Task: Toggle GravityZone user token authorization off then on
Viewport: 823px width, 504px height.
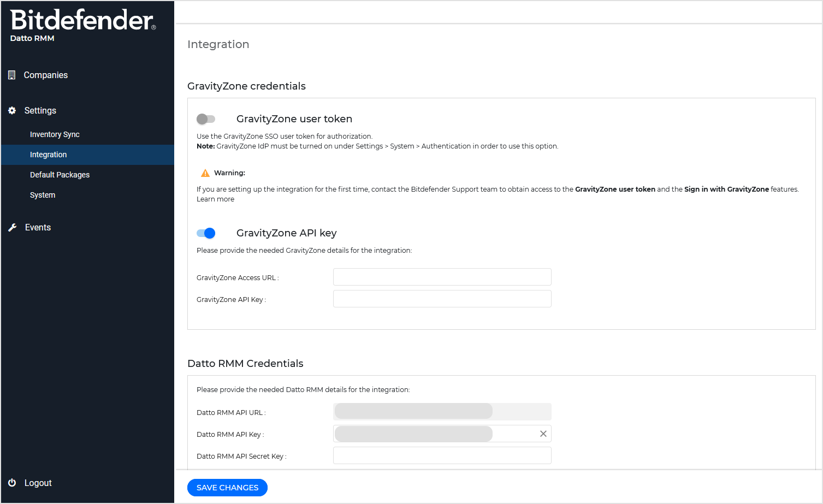Action: tap(206, 118)
